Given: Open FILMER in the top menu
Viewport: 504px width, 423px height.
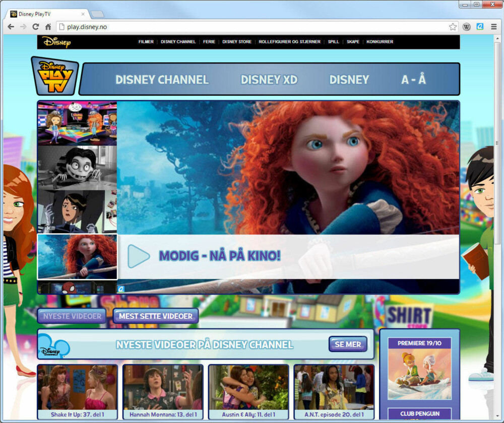Looking at the screenshot, I should pos(146,42).
